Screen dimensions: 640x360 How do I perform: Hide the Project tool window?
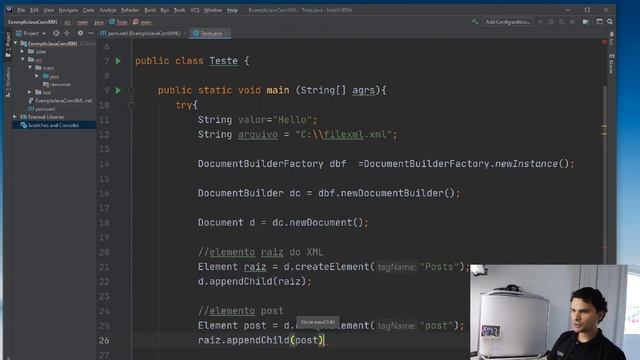(91, 33)
